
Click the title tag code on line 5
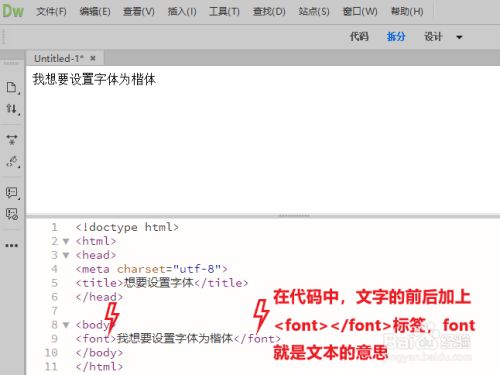click(162, 283)
